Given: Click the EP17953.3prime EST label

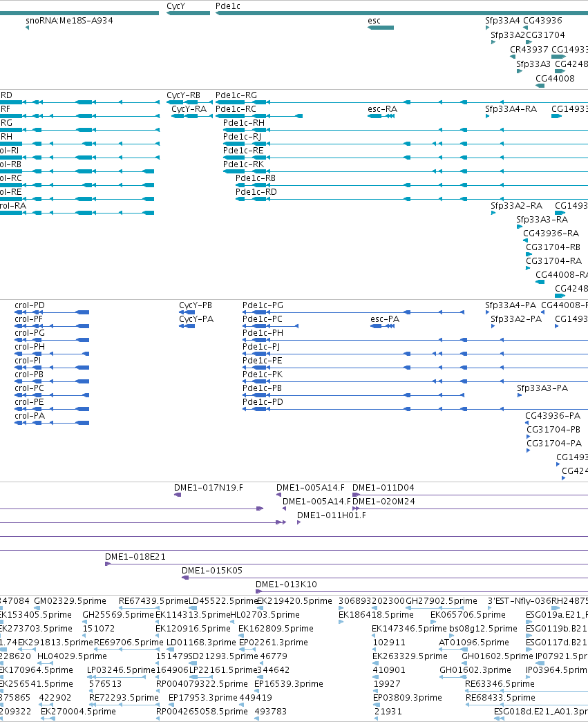Looking at the screenshot, I should pos(202,697).
